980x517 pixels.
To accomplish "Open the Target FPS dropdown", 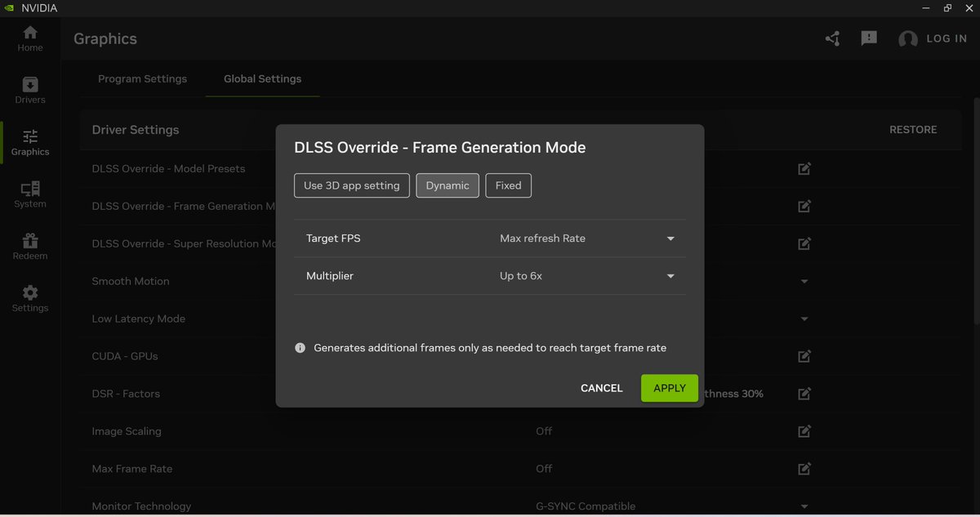I will pos(587,238).
